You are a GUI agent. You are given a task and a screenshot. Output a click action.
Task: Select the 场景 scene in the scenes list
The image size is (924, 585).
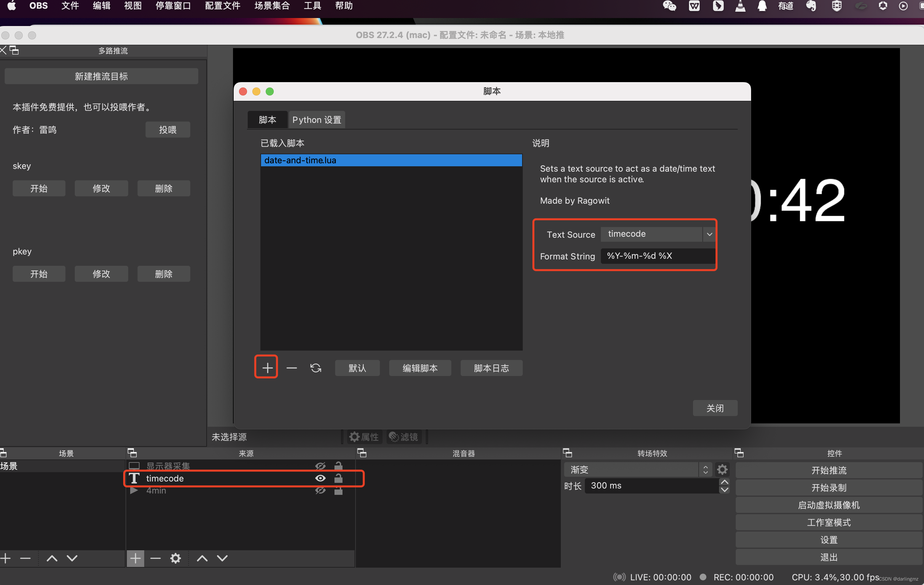pyautogui.click(x=62, y=466)
